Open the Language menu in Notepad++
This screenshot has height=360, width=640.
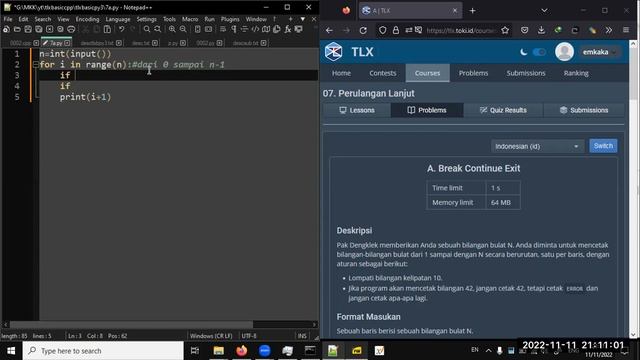tap(118, 19)
